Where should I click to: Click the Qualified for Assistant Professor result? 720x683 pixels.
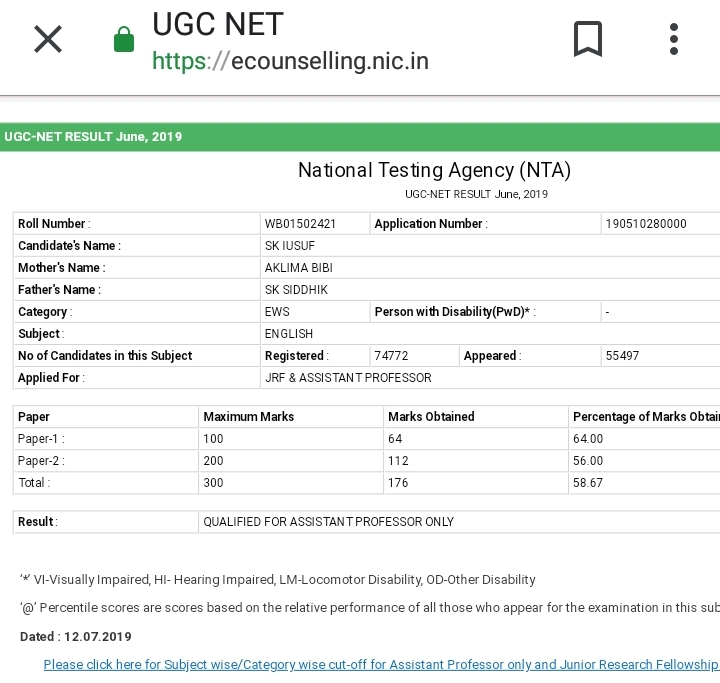click(x=328, y=522)
